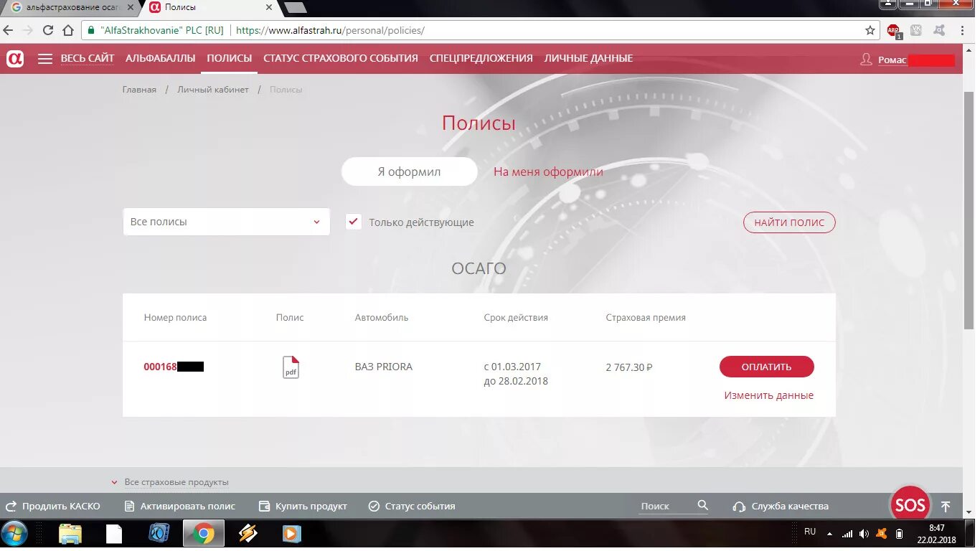Click the Ромас user name link

click(892, 60)
